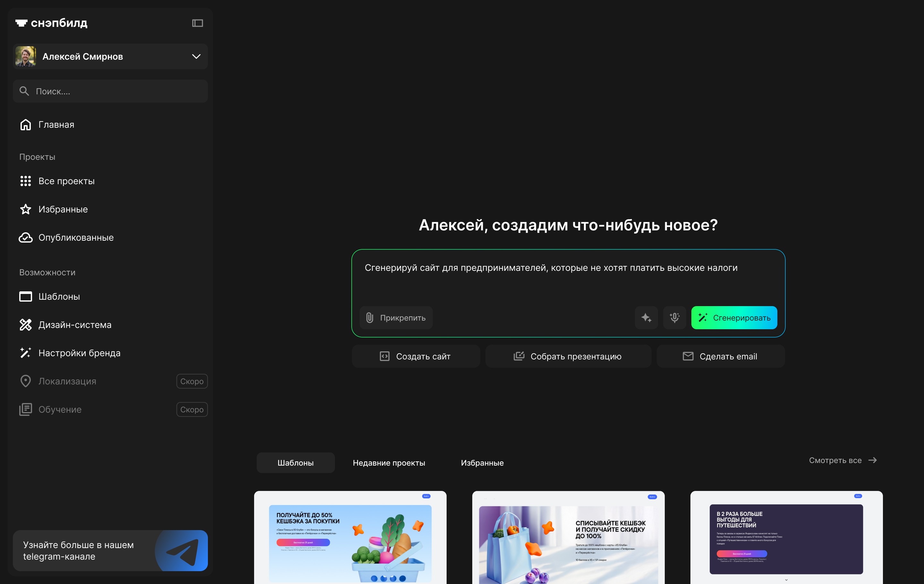Click the microphone voice input icon
924x584 pixels.
pos(674,318)
